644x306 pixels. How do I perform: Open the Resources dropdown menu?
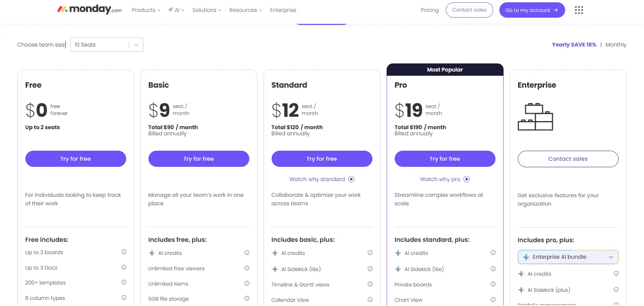(245, 10)
